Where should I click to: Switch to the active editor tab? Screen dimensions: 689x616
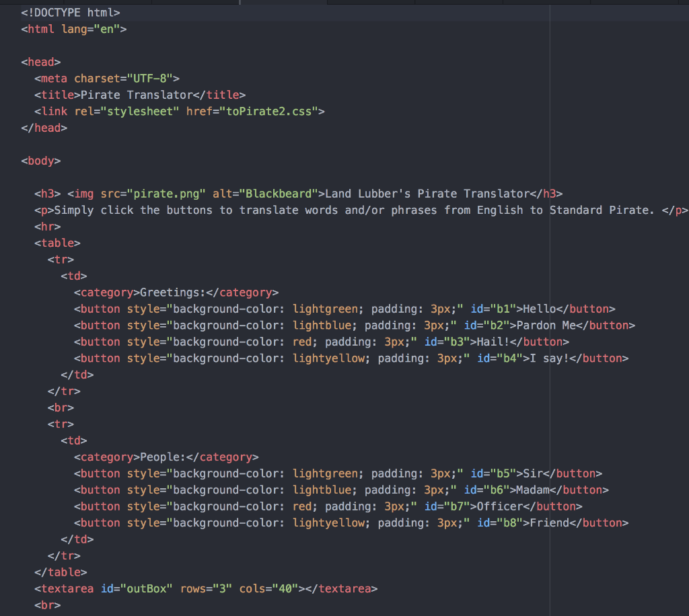(x=283, y=2)
